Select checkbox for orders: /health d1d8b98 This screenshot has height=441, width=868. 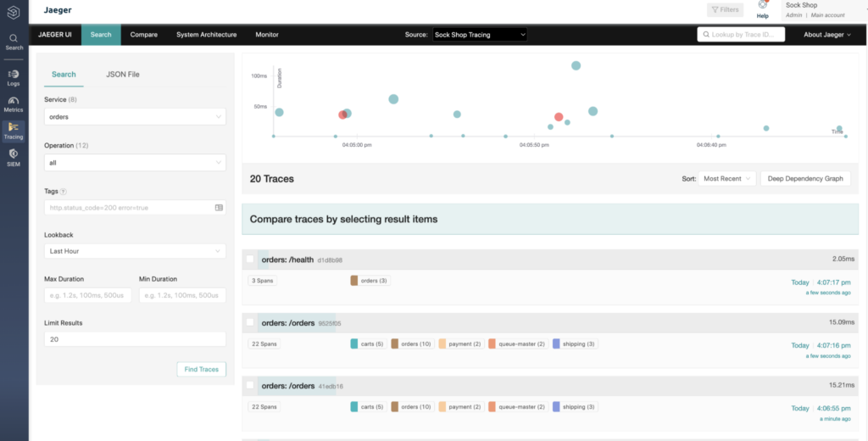click(x=250, y=259)
